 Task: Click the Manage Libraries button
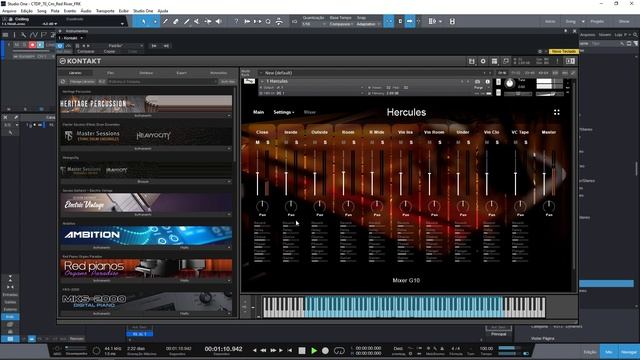tap(82, 82)
